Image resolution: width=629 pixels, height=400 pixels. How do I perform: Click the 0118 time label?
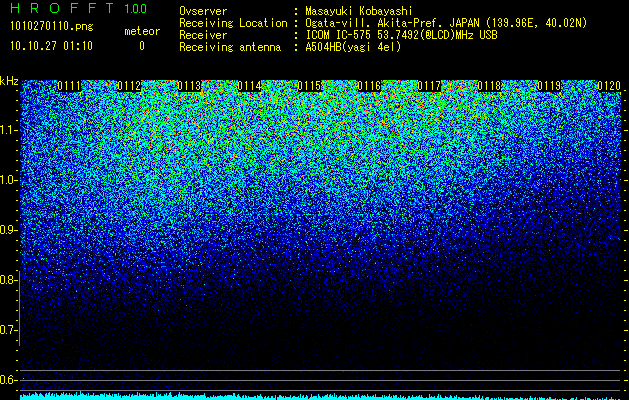tap(489, 86)
